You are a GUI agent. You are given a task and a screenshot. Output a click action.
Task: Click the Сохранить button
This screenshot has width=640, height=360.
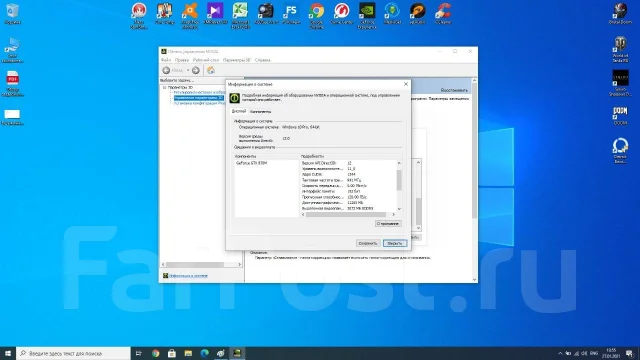(x=367, y=243)
